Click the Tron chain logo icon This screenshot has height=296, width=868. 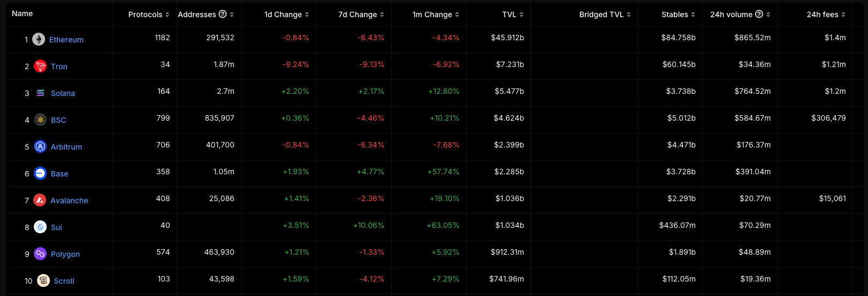click(x=40, y=66)
